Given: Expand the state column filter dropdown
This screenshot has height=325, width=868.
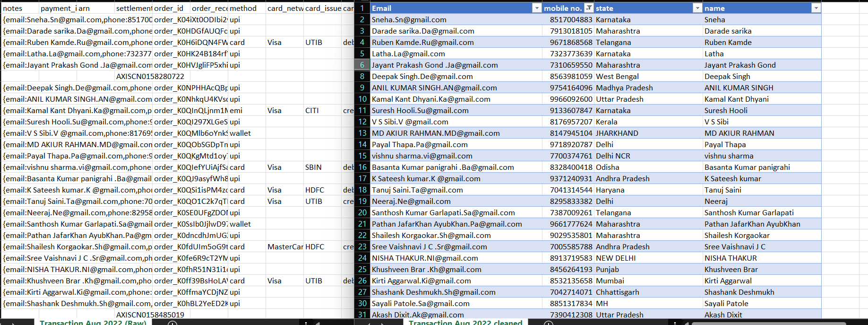Looking at the screenshot, I should [697, 8].
